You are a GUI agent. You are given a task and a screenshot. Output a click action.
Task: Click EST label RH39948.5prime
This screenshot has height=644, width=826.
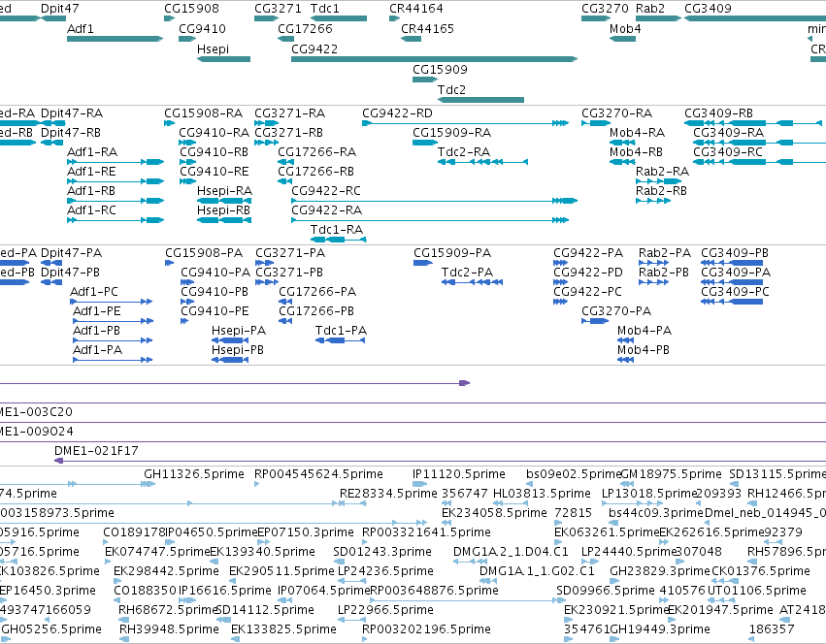click(169, 629)
